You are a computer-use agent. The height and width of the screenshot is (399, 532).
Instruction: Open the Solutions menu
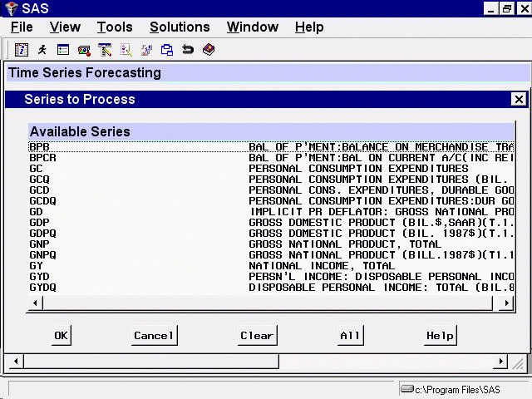[180, 27]
